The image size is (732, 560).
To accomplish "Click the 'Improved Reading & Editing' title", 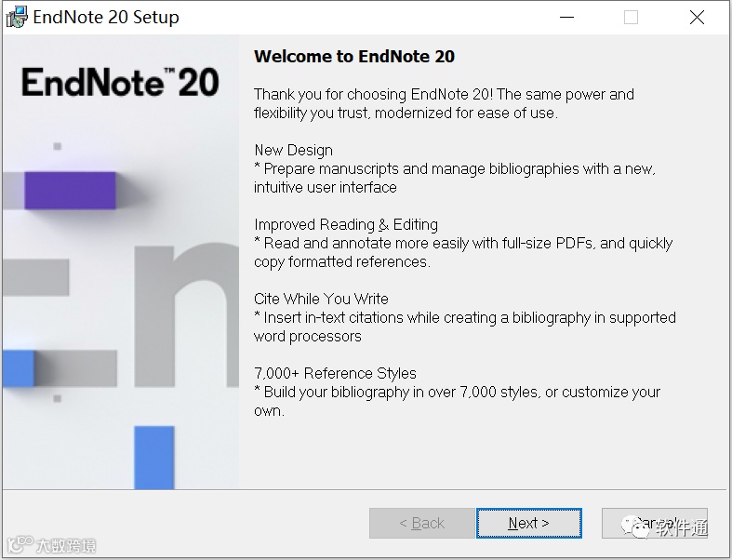I will 346,225.
